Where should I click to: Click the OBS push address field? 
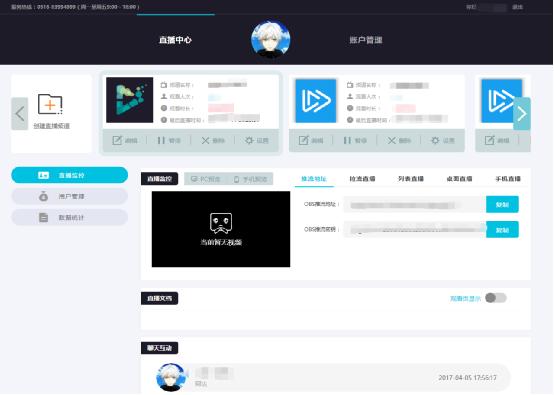pyautogui.click(x=415, y=205)
